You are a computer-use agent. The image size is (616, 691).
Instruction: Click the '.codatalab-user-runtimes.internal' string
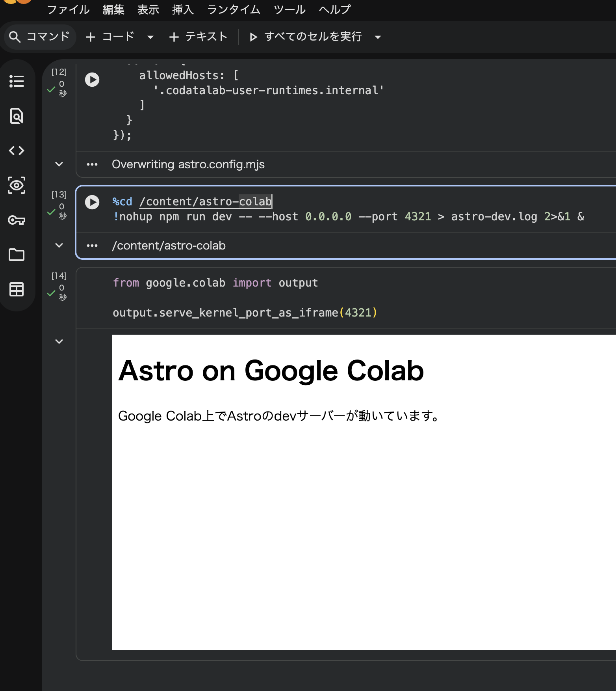click(x=269, y=90)
